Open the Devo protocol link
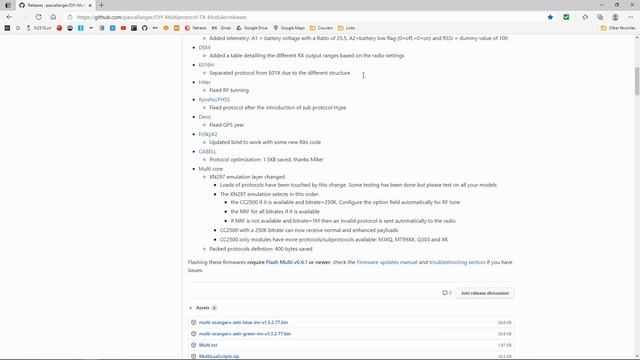The width and height of the screenshot is (640, 360). tap(204, 117)
